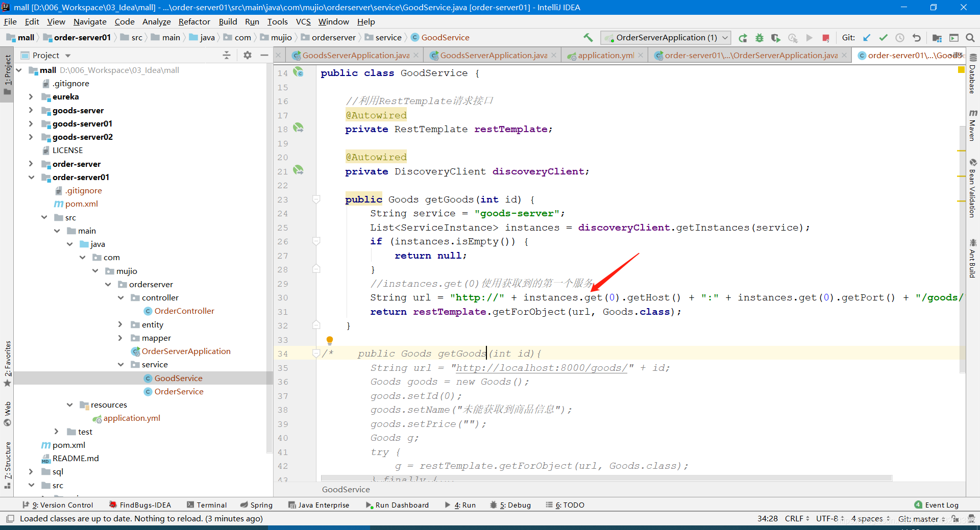Switch to the application.yml editor tab
The height and width of the screenshot is (530, 980).
coord(605,56)
